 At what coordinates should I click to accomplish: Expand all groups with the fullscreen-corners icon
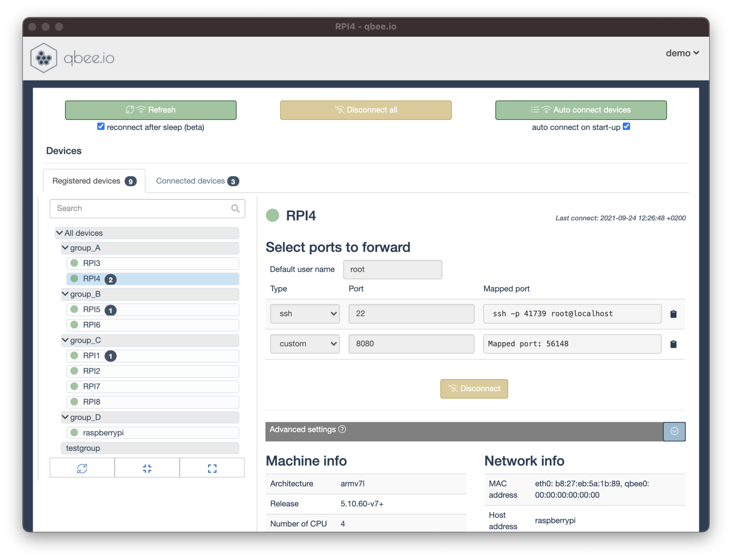(212, 468)
